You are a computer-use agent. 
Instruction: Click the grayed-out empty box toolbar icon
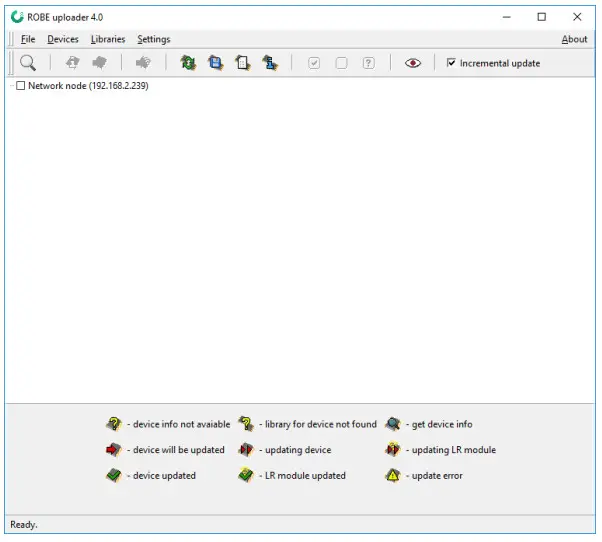(341, 63)
